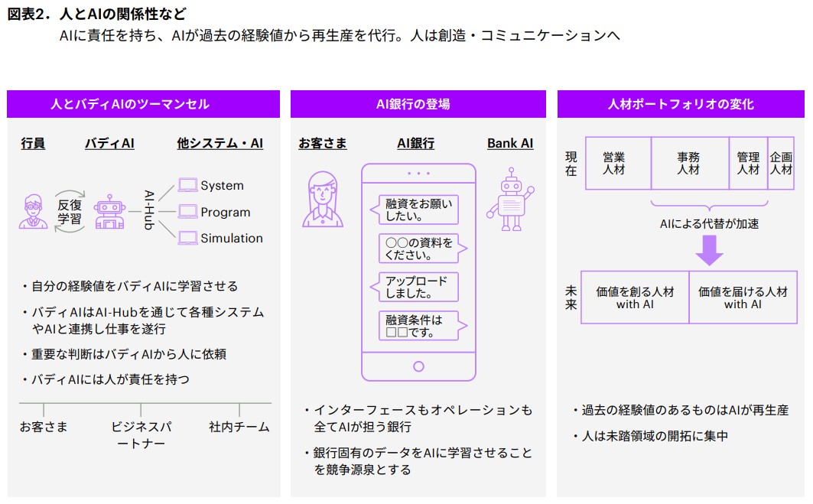Image resolution: width=813 pixels, height=504 pixels.
Task: Click the vertical AI-Hub label
Action: (x=149, y=211)
